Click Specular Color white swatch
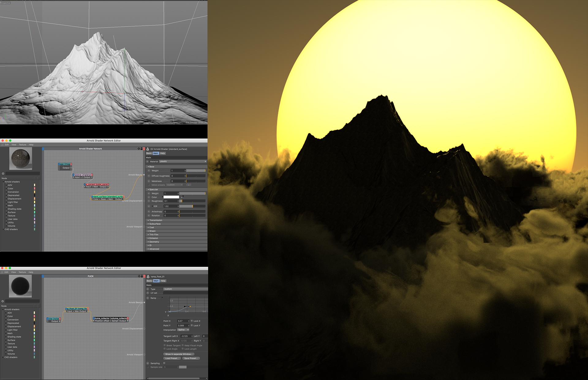588x380 pixels. click(171, 197)
